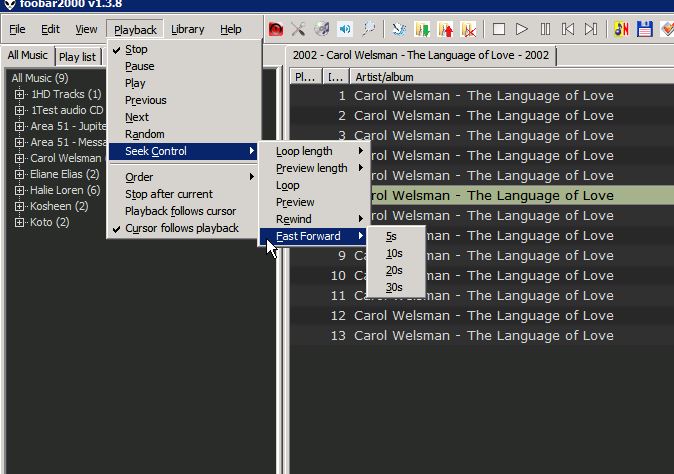
Task: Click the magnifier search icon in toolbar
Action: click(x=368, y=30)
